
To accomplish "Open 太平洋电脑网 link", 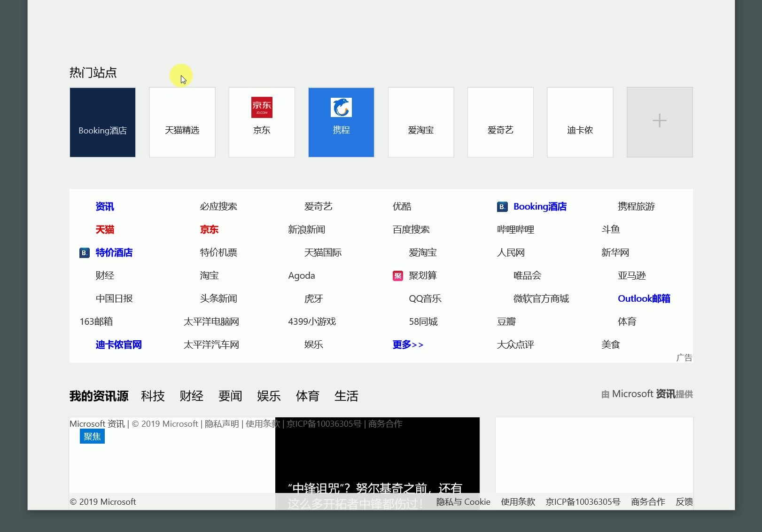I will pyautogui.click(x=211, y=321).
